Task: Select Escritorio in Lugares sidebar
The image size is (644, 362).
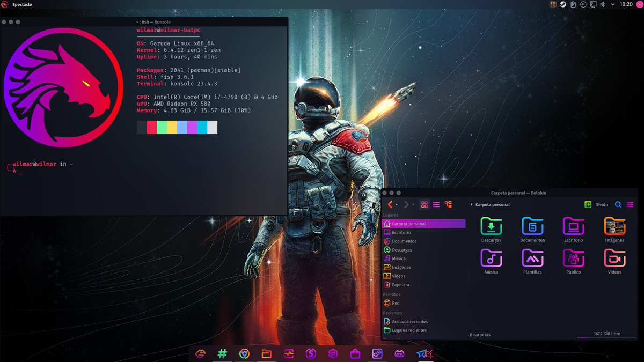Action: tap(424, 232)
